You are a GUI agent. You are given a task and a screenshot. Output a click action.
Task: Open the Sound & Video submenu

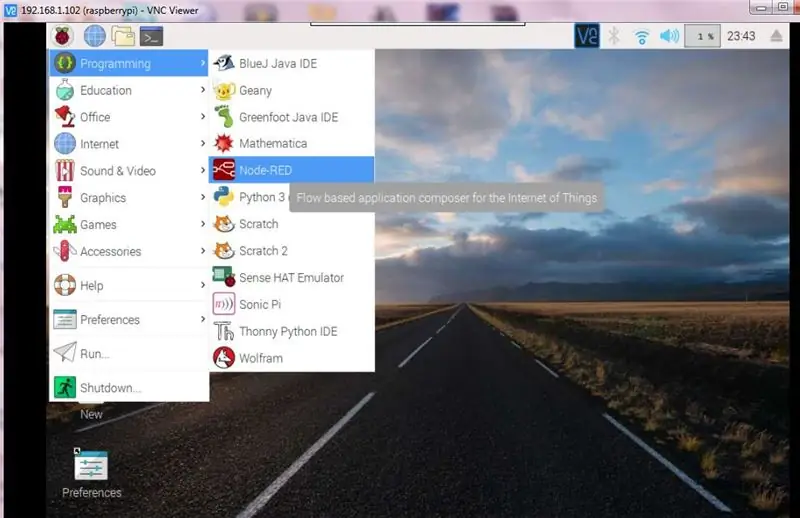129,170
